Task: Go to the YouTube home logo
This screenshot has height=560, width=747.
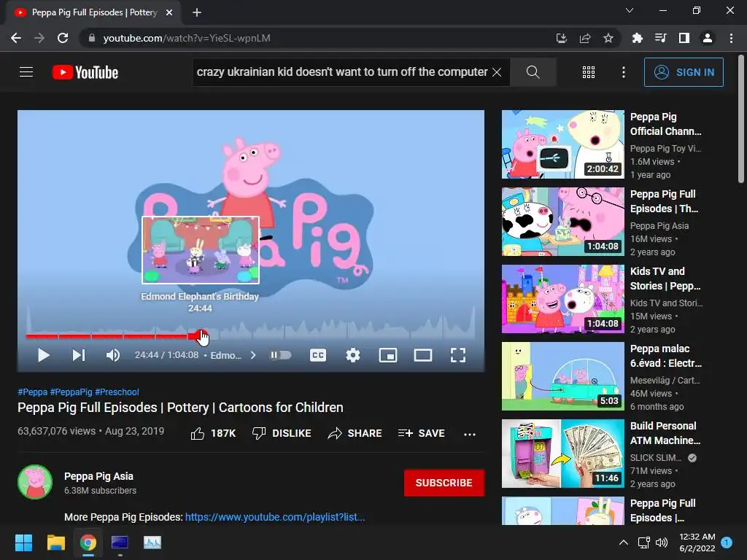Action: [85, 72]
